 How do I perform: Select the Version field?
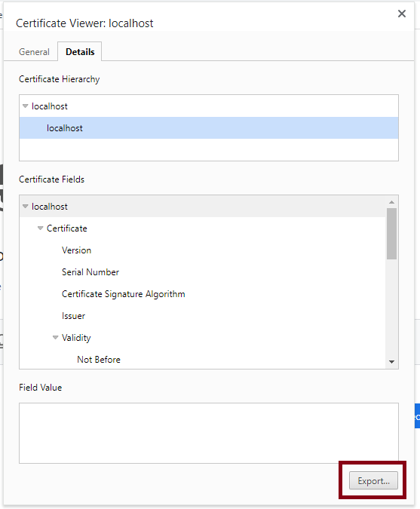pos(77,250)
